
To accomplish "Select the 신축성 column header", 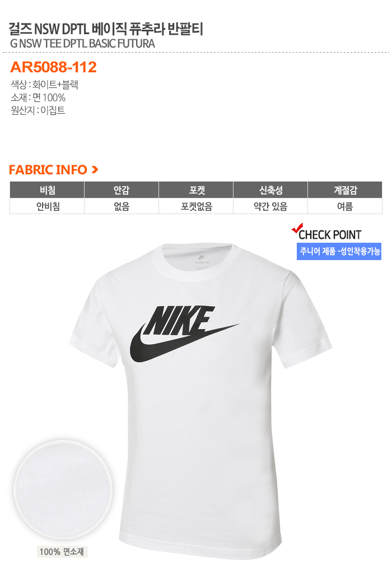I will [x=270, y=189].
